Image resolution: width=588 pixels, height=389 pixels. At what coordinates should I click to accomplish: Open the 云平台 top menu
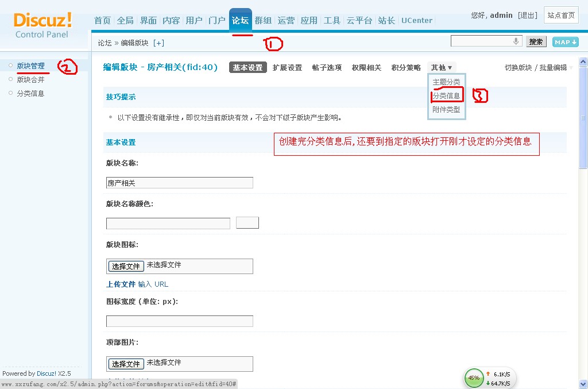[x=359, y=20]
